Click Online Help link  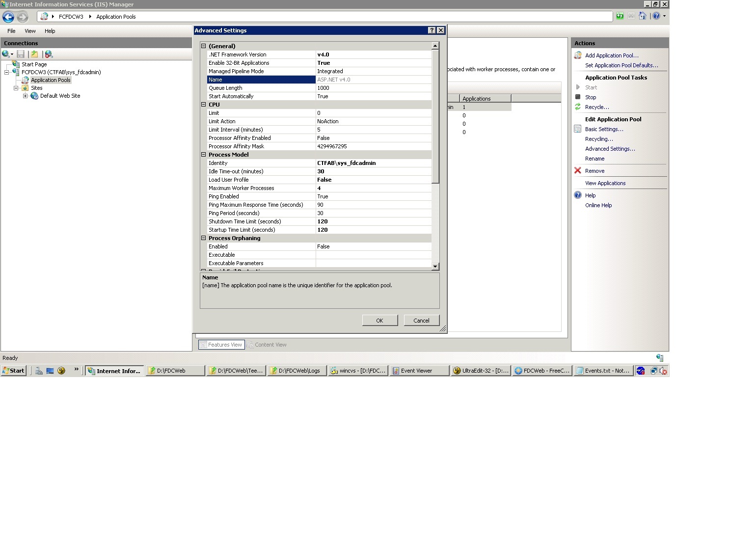[598, 205]
